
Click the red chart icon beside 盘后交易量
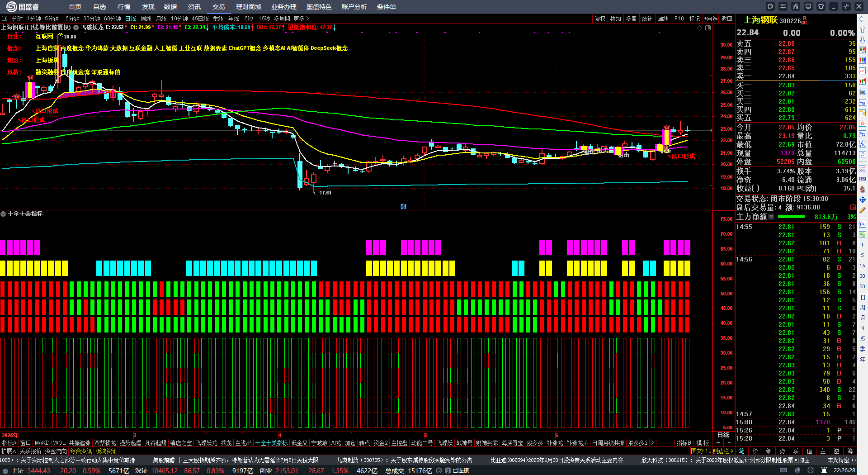(x=853, y=207)
